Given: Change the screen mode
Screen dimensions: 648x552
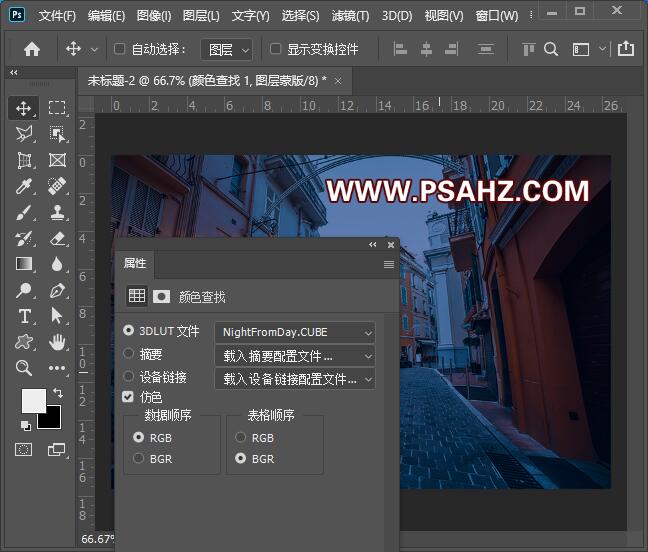Looking at the screenshot, I should point(57,450).
